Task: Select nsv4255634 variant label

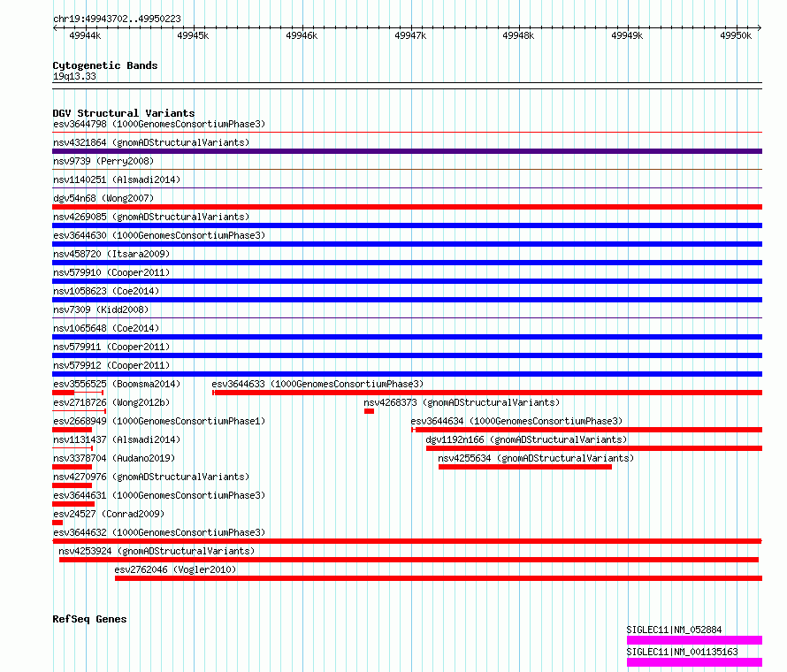Action: [x=536, y=458]
